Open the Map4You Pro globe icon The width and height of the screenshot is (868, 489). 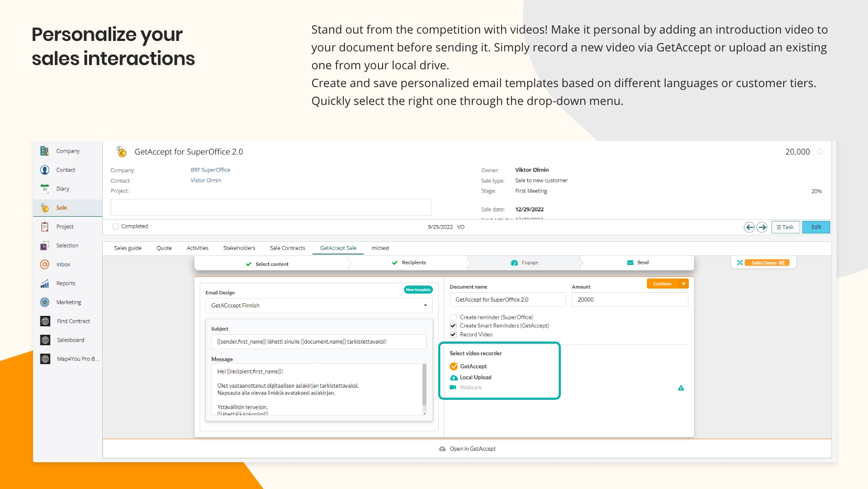point(45,359)
